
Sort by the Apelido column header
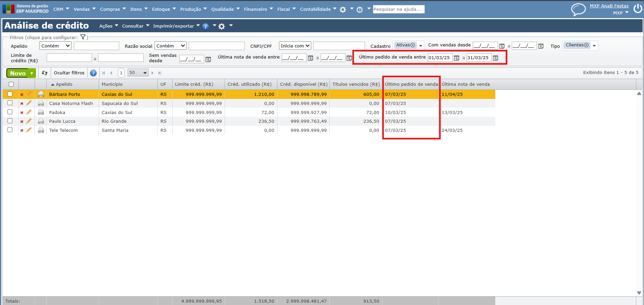[x=64, y=84]
